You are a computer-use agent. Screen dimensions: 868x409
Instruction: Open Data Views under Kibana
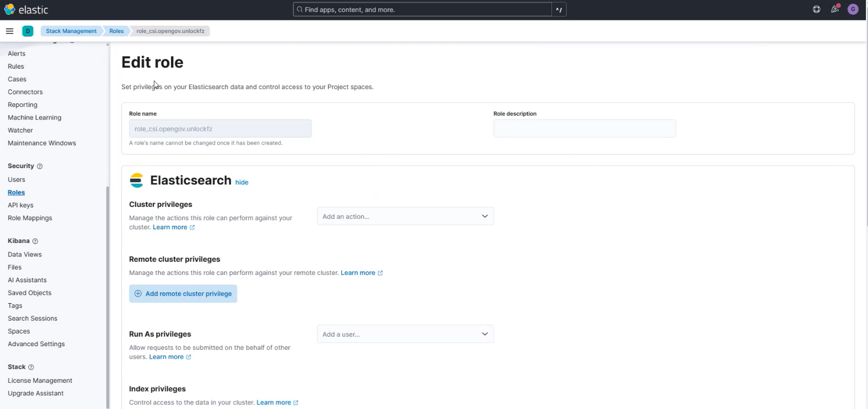click(x=25, y=255)
